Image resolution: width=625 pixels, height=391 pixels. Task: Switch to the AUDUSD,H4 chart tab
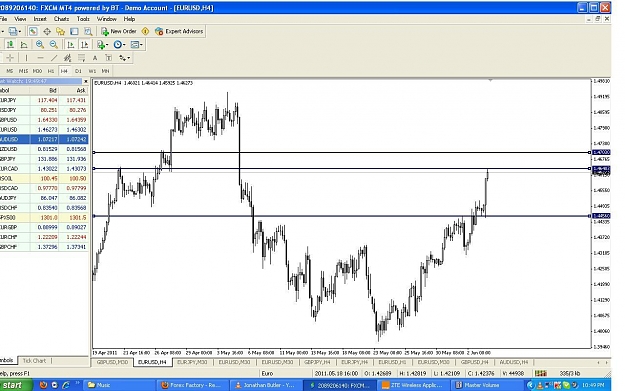514,362
